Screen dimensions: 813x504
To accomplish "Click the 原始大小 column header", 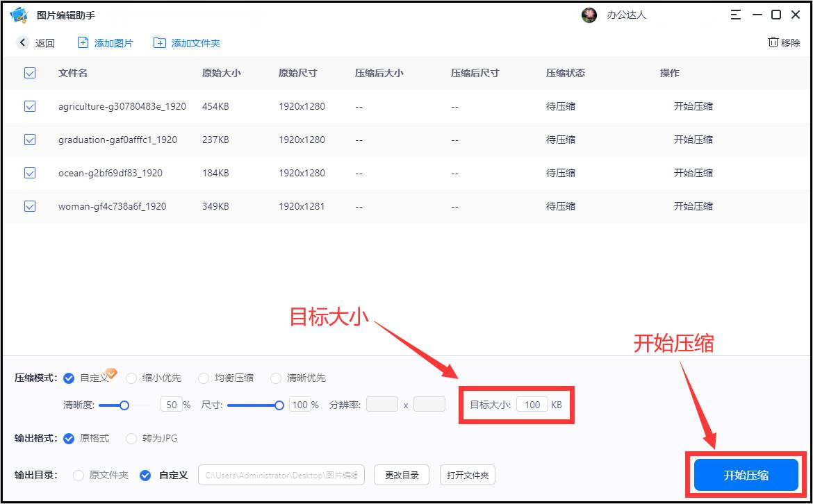I will click(x=222, y=73).
